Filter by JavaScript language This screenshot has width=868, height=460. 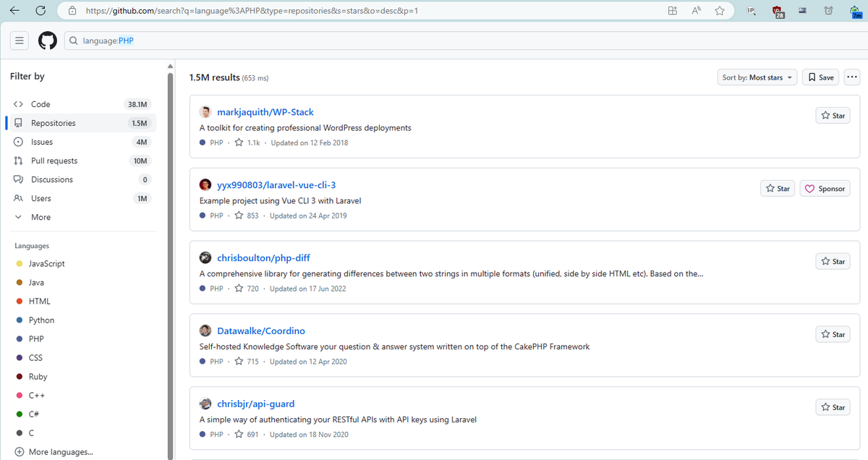(46, 264)
